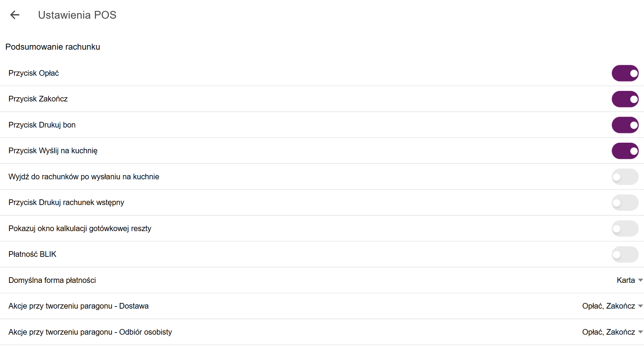Disable the Przycisk Opłać toggle
The height and width of the screenshot is (347, 644).
click(625, 73)
